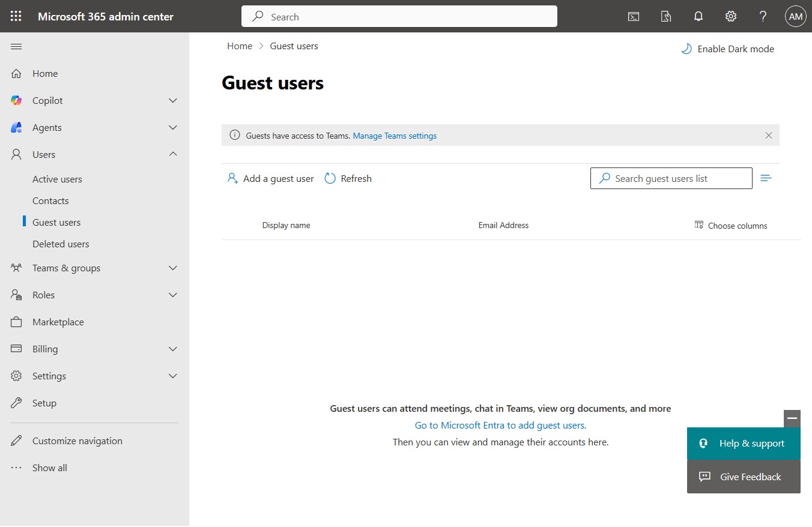812x527 pixels.
Task: Minimize the Help & support panel
Action: 792,418
